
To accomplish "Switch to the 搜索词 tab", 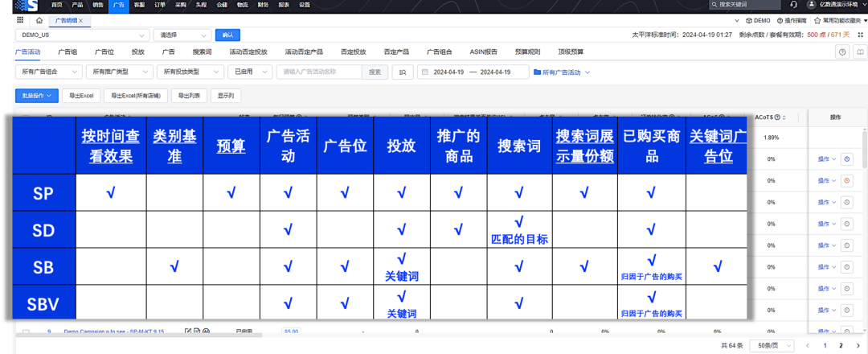I will coord(202,52).
